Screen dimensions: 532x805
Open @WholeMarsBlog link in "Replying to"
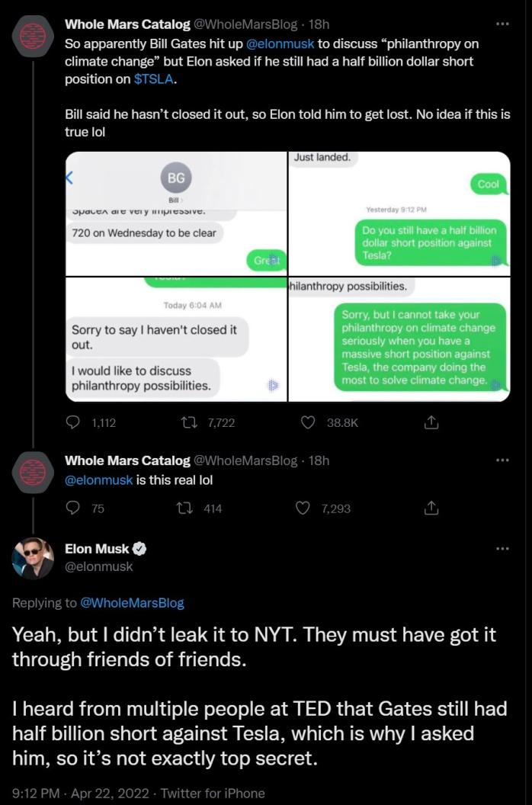pos(132,603)
